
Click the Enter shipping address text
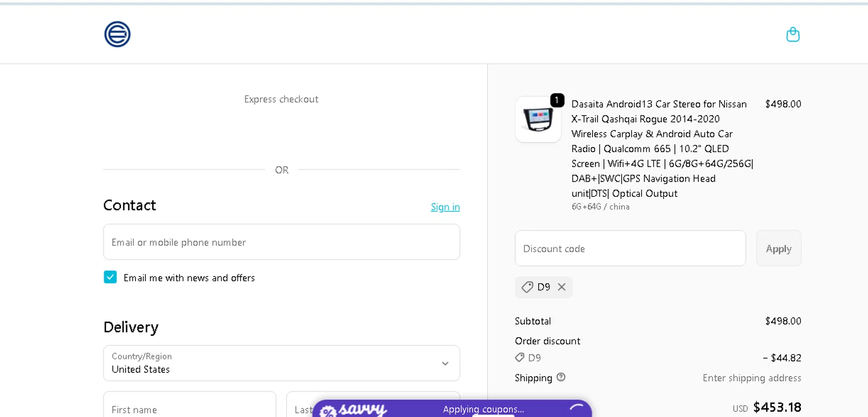[x=752, y=378]
